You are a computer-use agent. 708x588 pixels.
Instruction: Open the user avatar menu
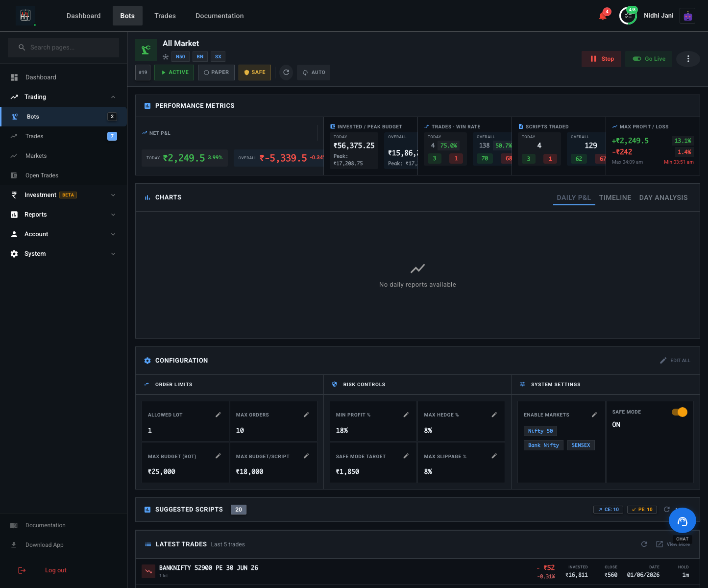point(687,16)
